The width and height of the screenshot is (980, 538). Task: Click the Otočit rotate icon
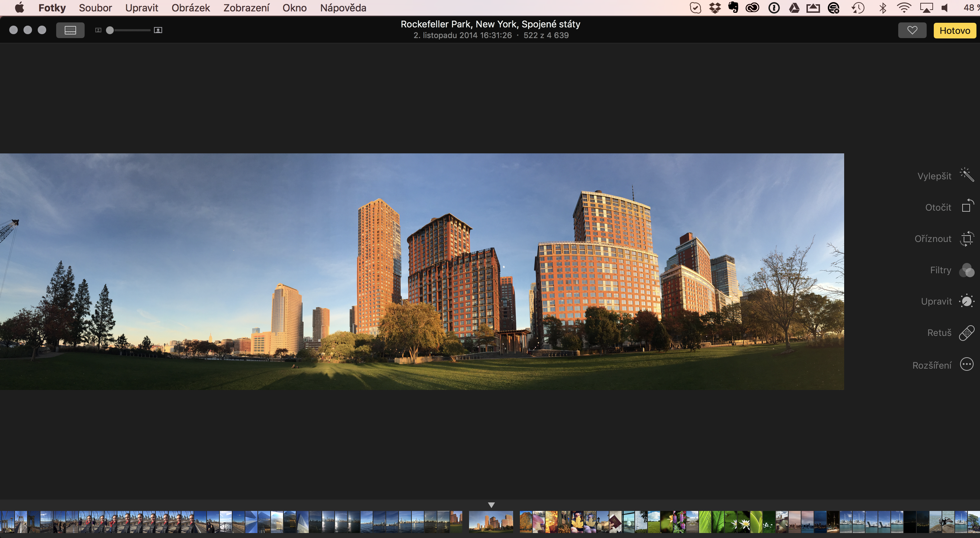pyautogui.click(x=967, y=206)
